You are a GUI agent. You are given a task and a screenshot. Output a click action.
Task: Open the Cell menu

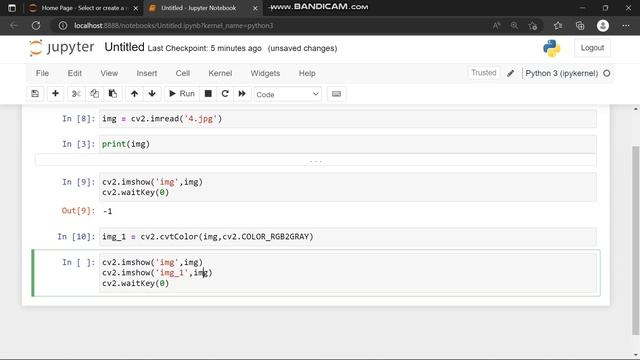click(x=182, y=73)
